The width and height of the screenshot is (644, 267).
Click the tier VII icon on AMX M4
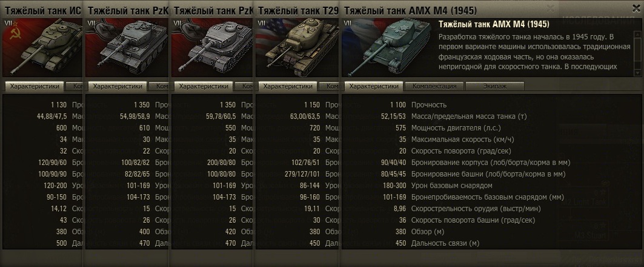[x=347, y=23]
